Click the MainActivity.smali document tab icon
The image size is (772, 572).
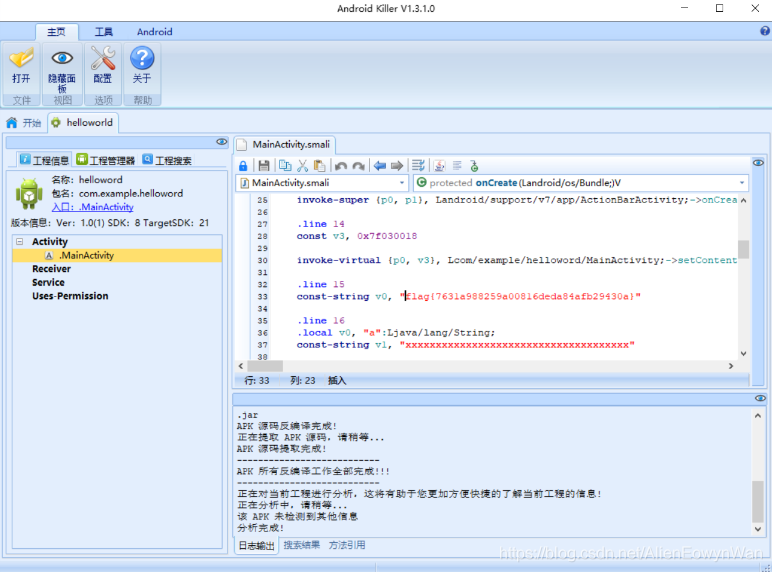tap(241, 145)
